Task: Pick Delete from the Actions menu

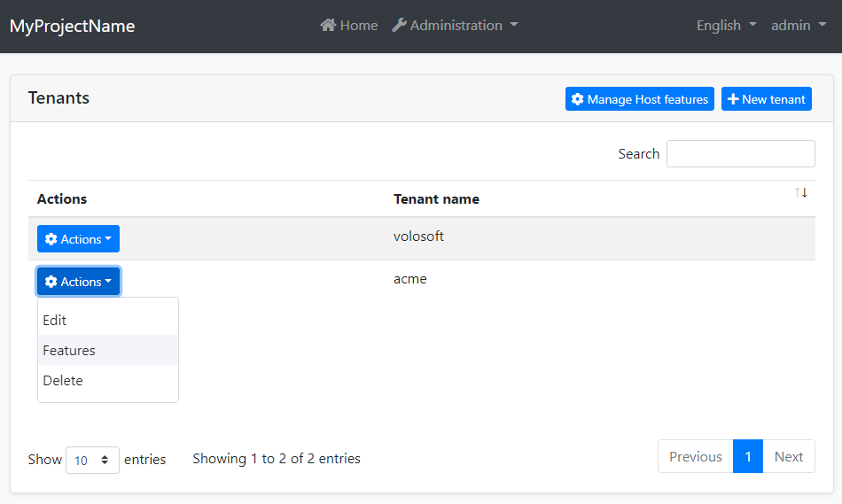Action: click(63, 381)
